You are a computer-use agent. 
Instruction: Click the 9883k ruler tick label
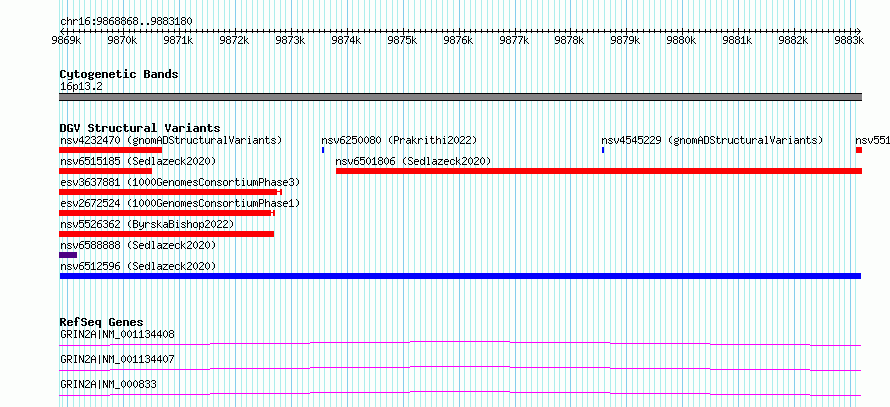coord(849,40)
